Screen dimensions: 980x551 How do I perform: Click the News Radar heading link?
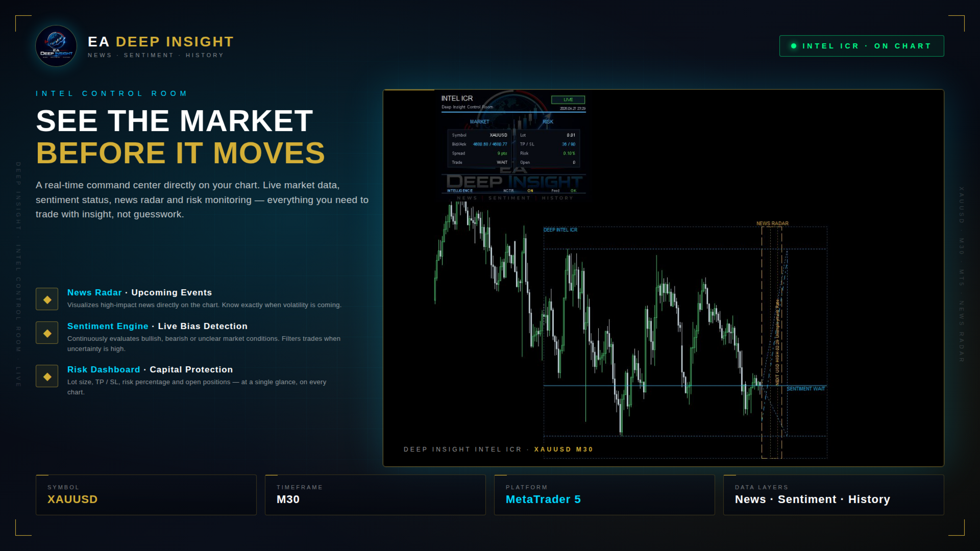click(94, 292)
